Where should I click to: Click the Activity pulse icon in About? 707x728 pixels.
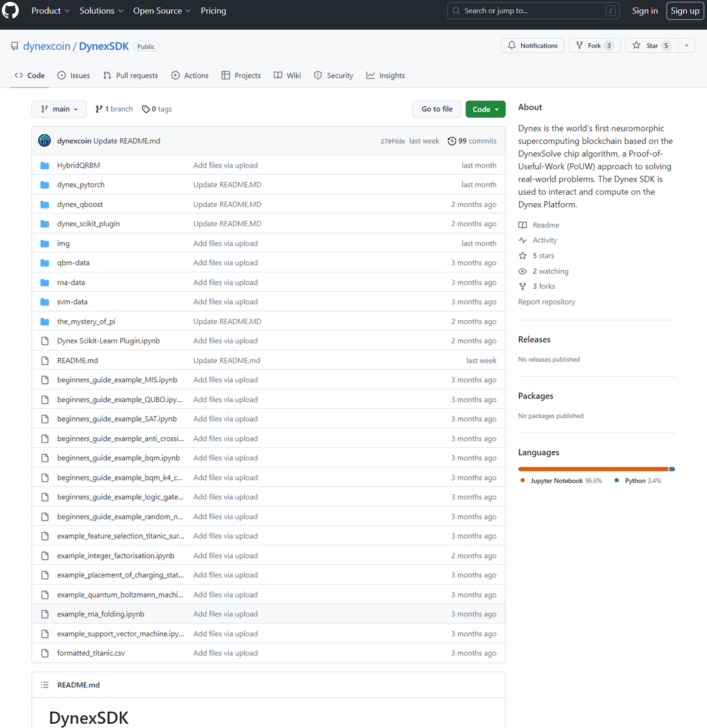click(523, 240)
